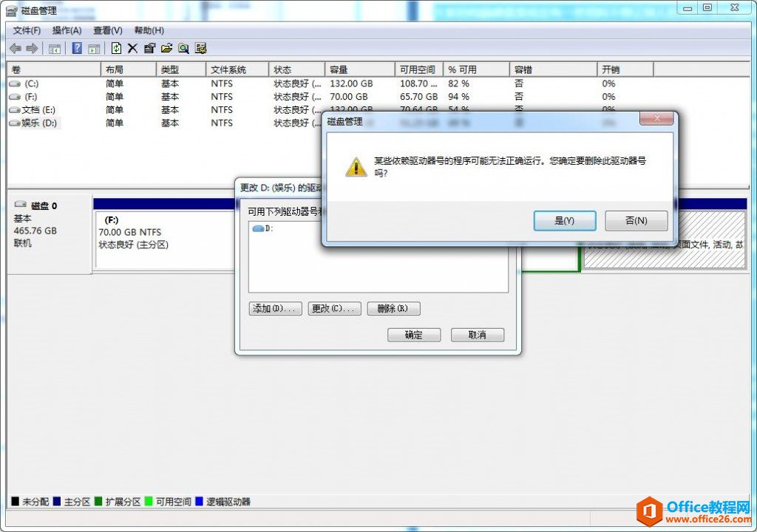Click the 删除(R) button
This screenshot has width=757, height=532.
pos(393,308)
